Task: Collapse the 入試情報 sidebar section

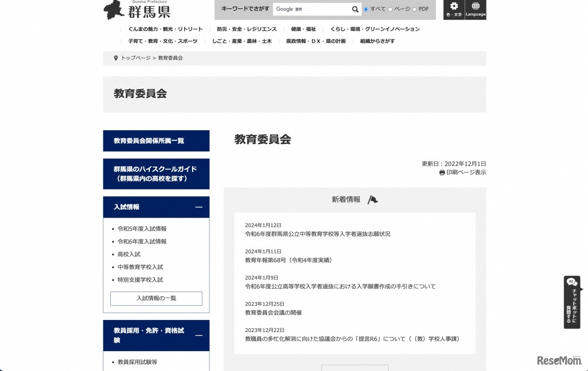Action: 198,207
